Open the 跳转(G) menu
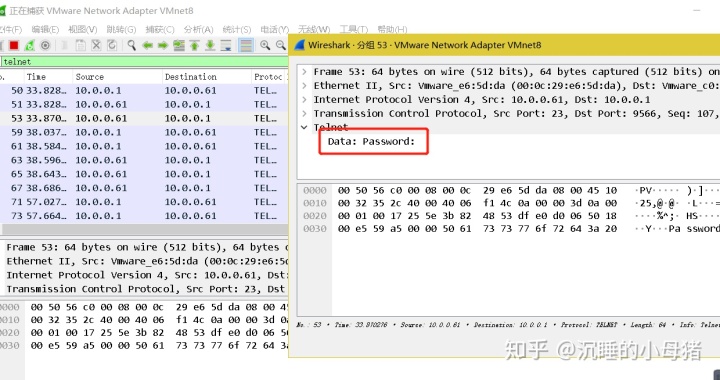The image size is (720, 380). pyautogui.click(x=121, y=29)
